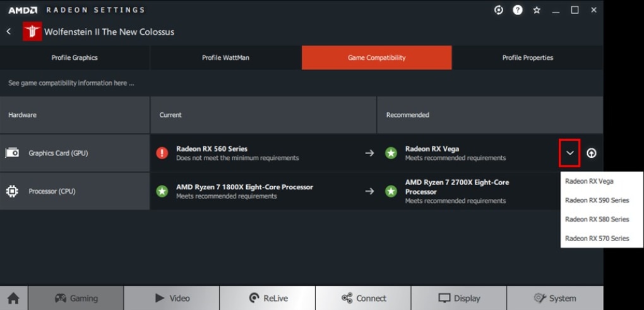Click the back arrow beside the game title
Screen dimensions: 644x310
(x=9, y=32)
